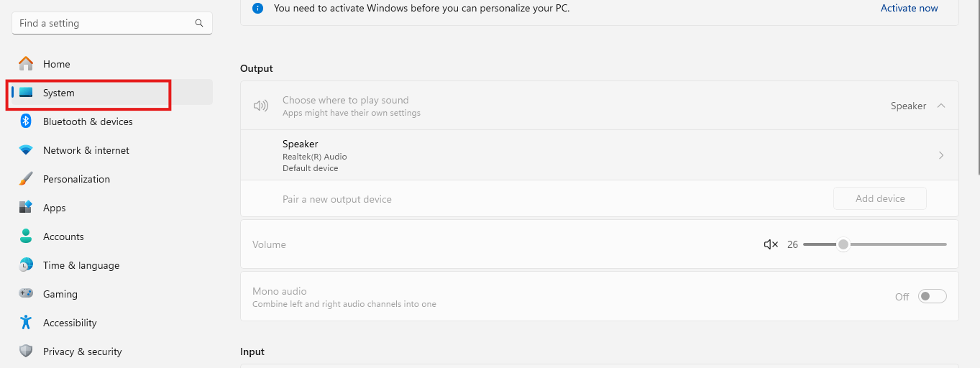This screenshot has width=980, height=368.
Task: Click the Privacy & security shield icon
Action: point(26,351)
